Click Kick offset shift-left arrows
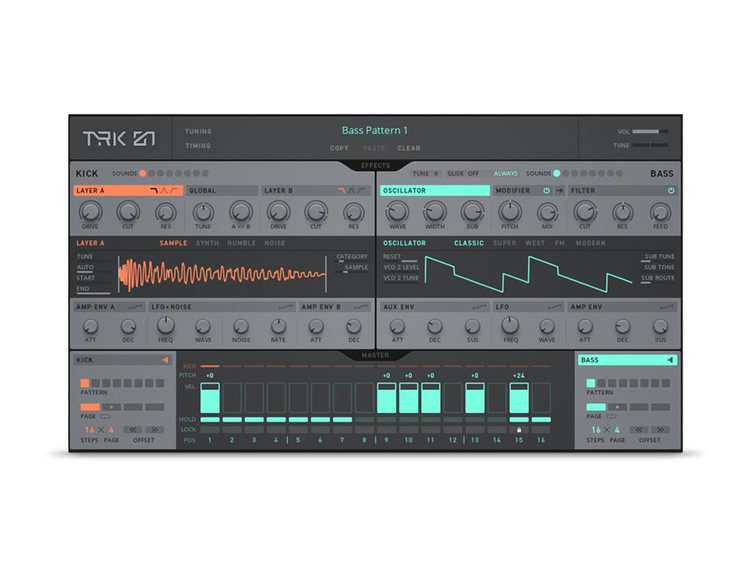The width and height of the screenshot is (750, 563). (133, 430)
